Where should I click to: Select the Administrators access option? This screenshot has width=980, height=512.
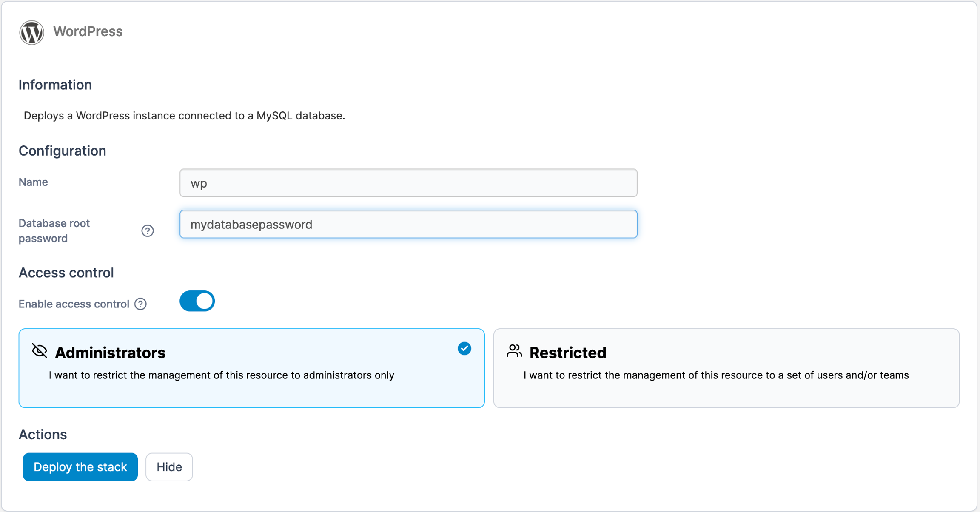click(x=251, y=368)
